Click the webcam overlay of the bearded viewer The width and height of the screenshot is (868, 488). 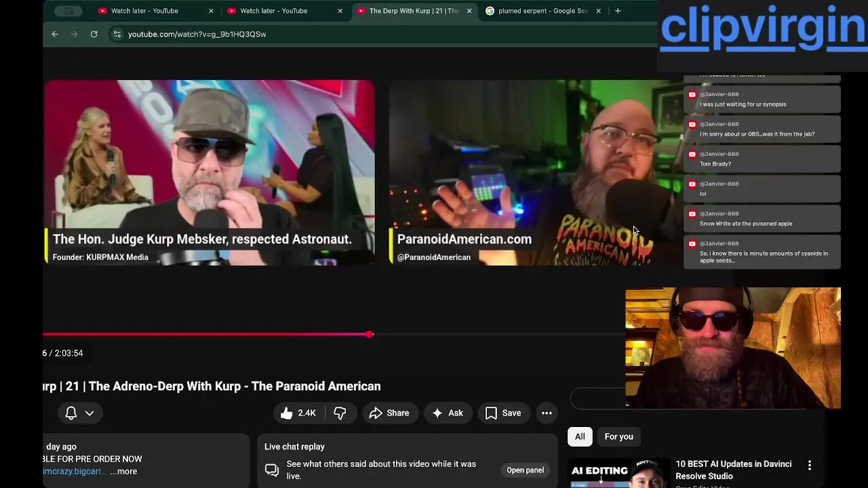coord(733,348)
